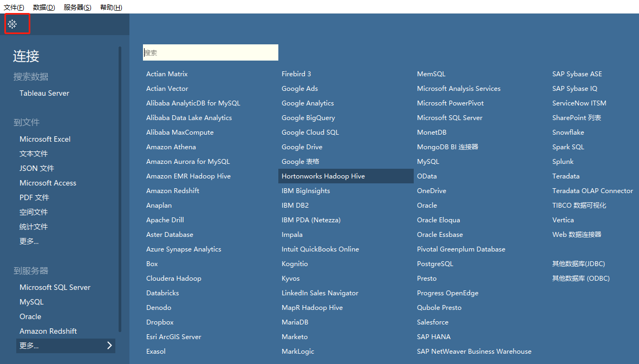The height and width of the screenshot is (364, 639).
Task: Choose the 统计文件 connection option
Action: (34, 227)
